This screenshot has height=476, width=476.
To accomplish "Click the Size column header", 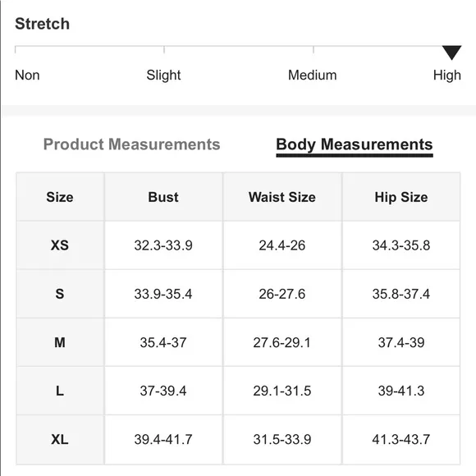I will (60, 197).
